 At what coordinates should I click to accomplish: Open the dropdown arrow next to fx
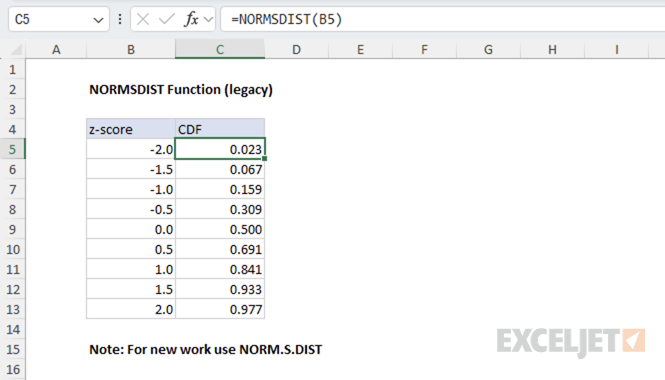208,20
